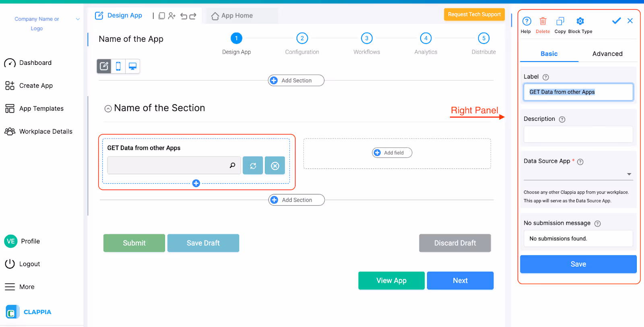Click the Next button
644x327 pixels.
[460, 281]
